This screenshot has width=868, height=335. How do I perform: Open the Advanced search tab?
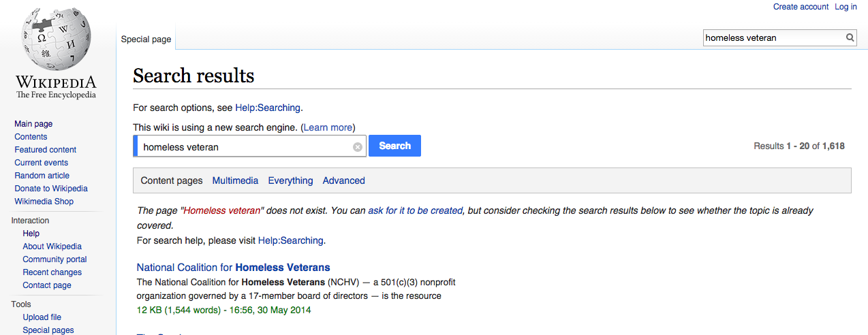tap(343, 180)
